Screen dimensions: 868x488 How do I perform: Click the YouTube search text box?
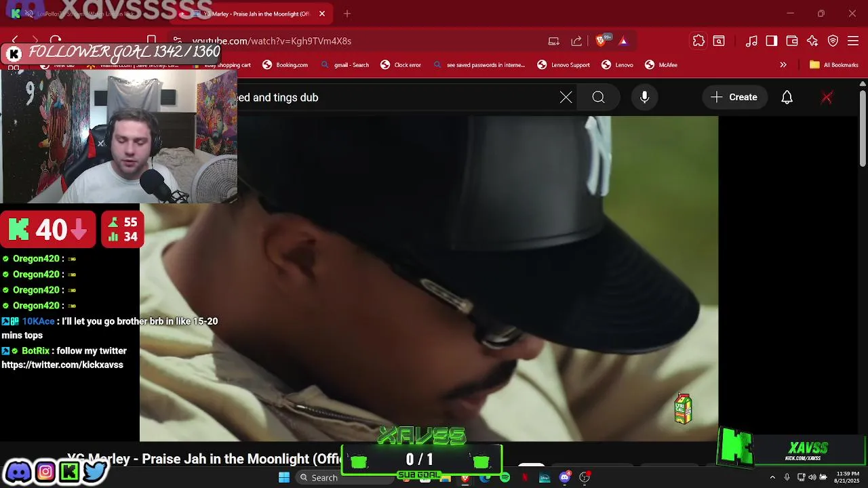(x=397, y=98)
